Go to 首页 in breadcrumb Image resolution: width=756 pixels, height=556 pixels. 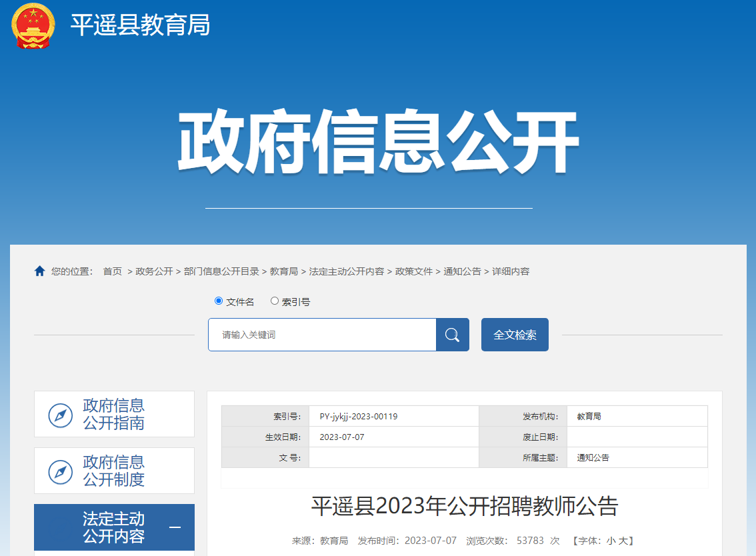click(x=112, y=271)
